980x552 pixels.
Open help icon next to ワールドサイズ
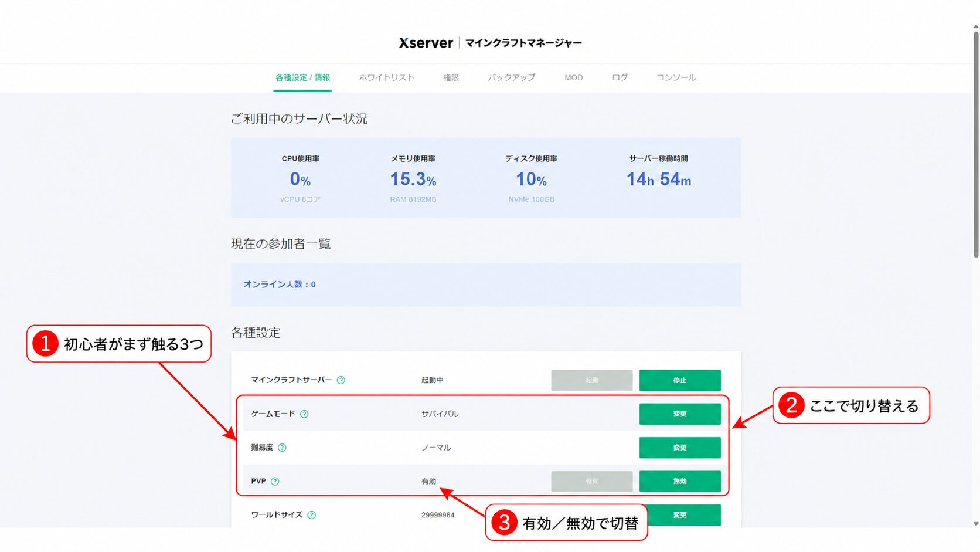pyautogui.click(x=312, y=515)
